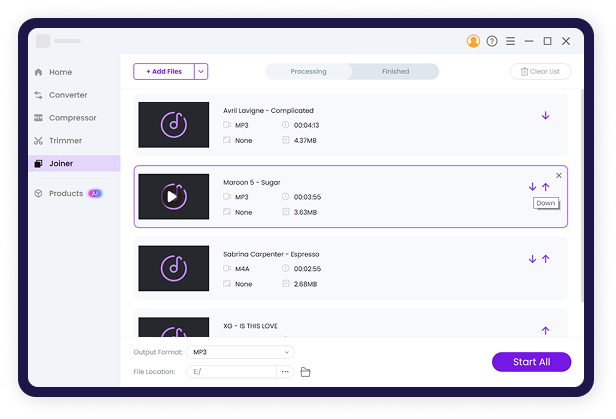
Task: Select the Sabrina Carpenter - Espresso thumbnail
Action: tap(174, 268)
